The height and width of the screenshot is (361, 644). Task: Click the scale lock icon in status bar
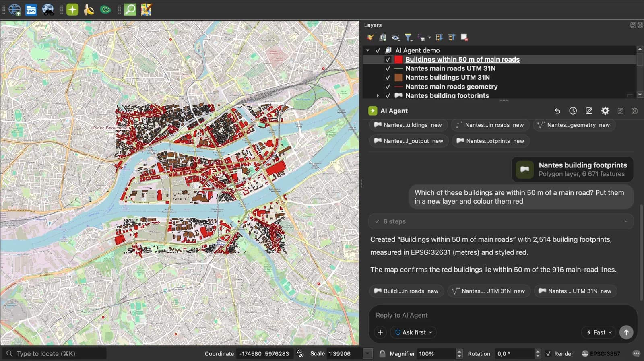[x=382, y=354]
